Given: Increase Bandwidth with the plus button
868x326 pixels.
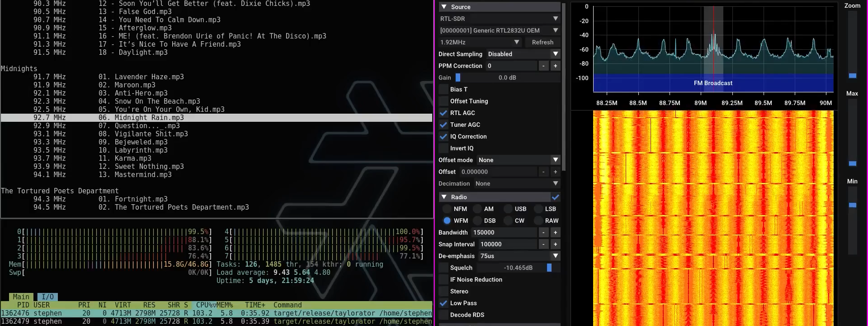Looking at the screenshot, I should 555,232.
